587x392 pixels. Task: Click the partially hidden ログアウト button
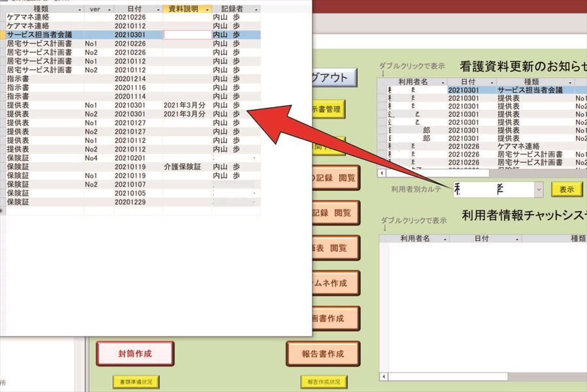point(334,78)
